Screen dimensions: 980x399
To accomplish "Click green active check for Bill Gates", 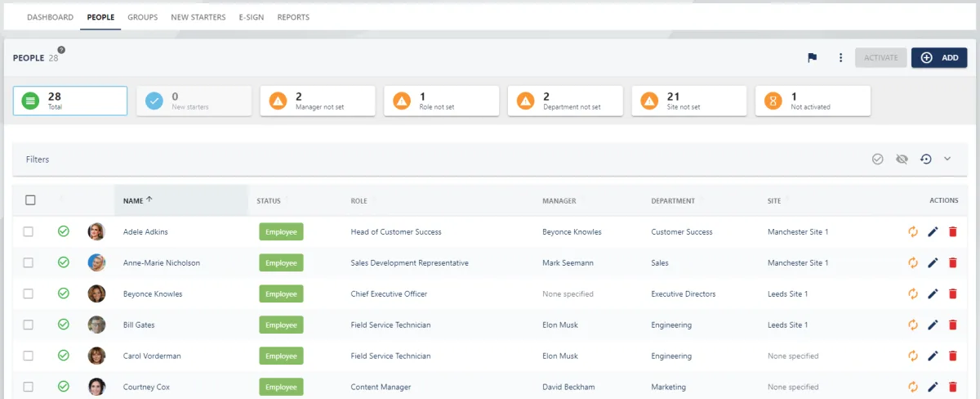I will [63, 325].
